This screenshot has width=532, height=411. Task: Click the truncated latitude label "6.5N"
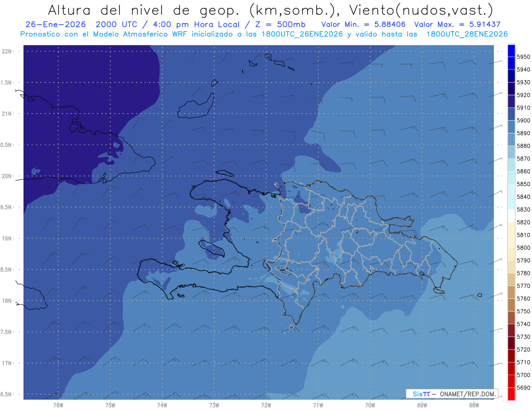pos(6,394)
